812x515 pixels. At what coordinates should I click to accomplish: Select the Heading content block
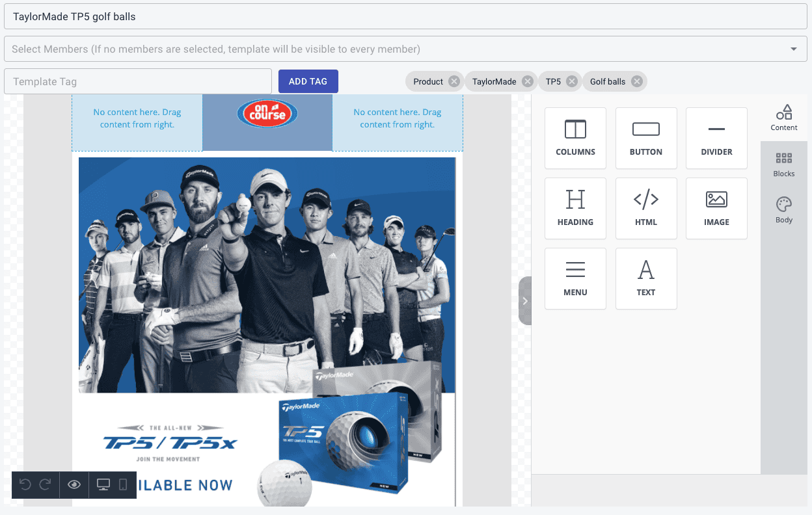tap(575, 208)
